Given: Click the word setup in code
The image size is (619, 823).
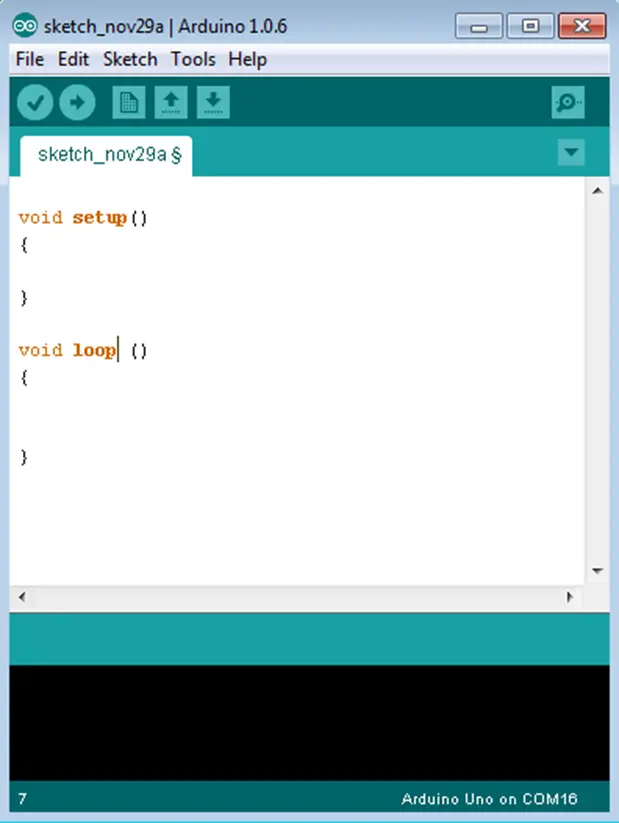Looking at the screenshot, I should pos(100,218).
